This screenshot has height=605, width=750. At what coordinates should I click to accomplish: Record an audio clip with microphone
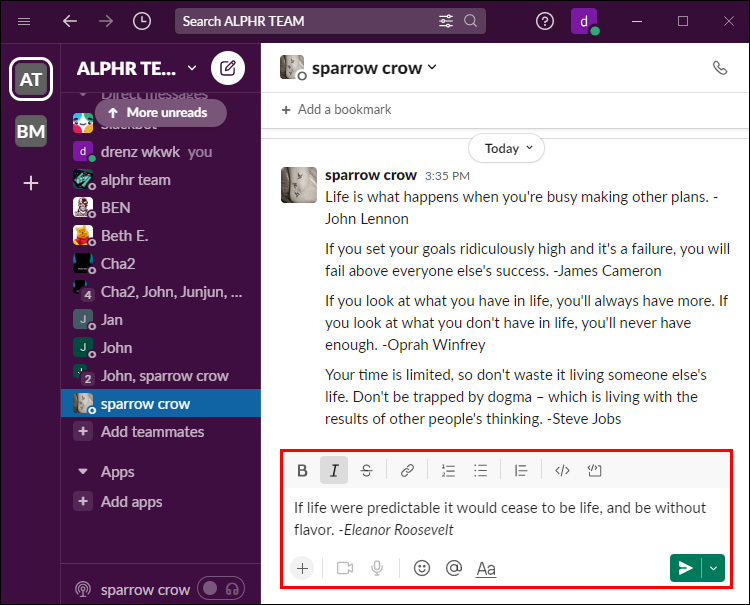pos(377,568)
